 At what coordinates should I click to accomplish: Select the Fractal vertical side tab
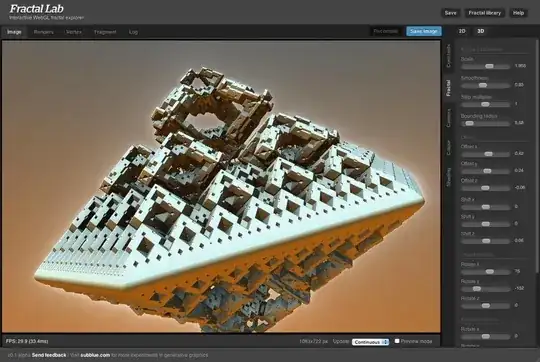point(448,88)
